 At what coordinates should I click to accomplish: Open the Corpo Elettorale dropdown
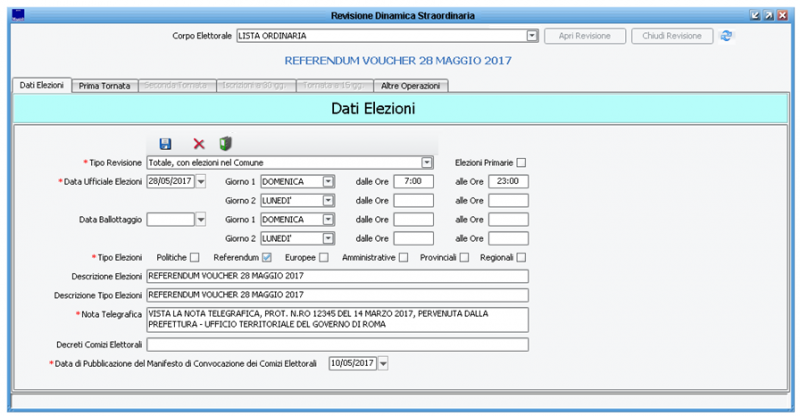(x=532, y=37)
